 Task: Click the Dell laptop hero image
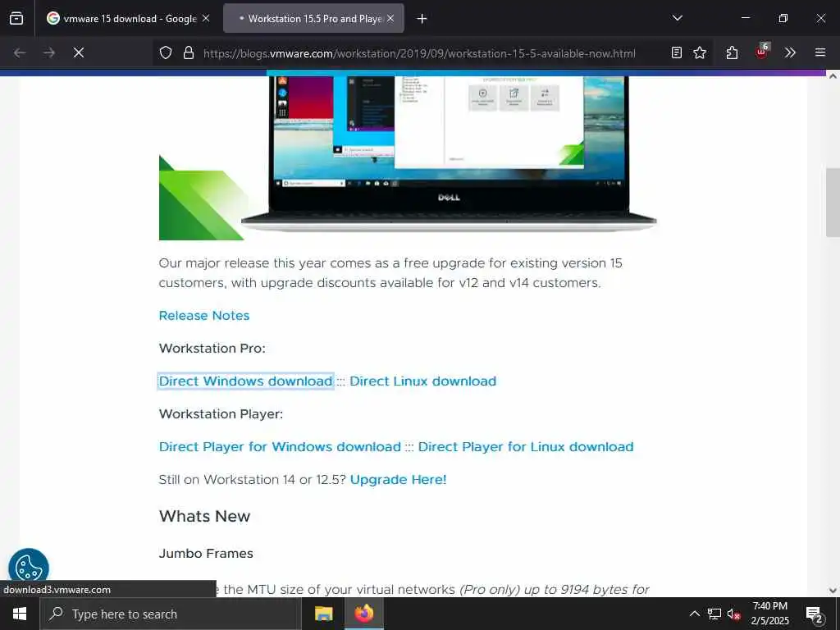pos(408,158)
